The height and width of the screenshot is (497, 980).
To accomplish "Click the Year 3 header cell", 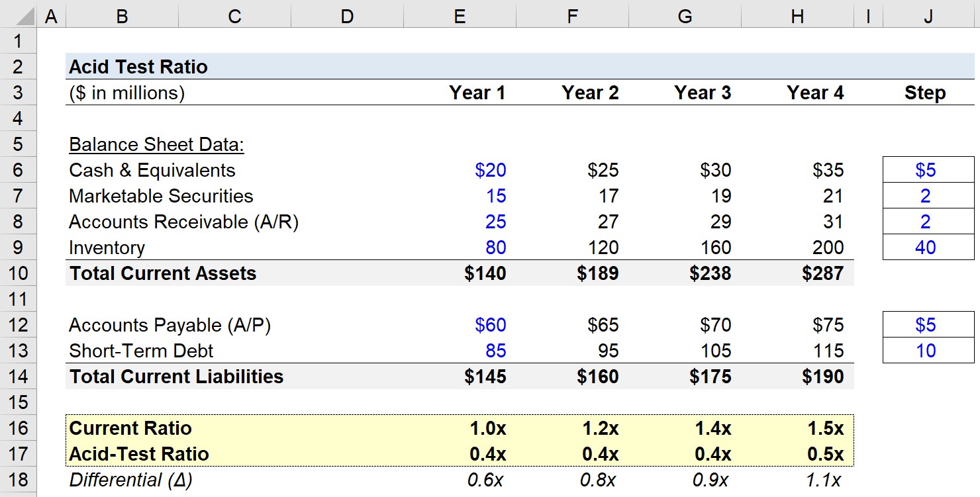I will point(703,93).
